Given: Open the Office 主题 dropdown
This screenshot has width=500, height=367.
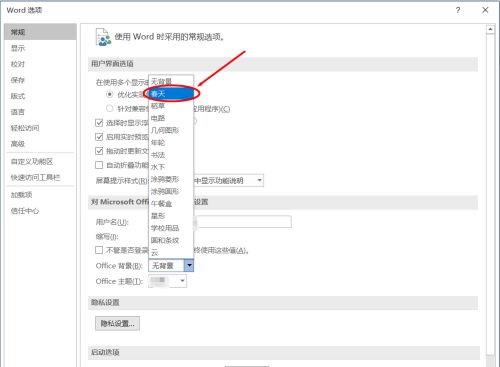Looking at the screenshot, I should coord(182,281).
